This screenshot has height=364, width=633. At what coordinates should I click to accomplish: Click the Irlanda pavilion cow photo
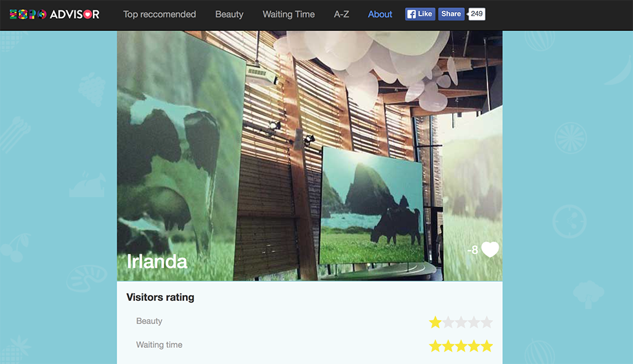(x=309, y=156)
